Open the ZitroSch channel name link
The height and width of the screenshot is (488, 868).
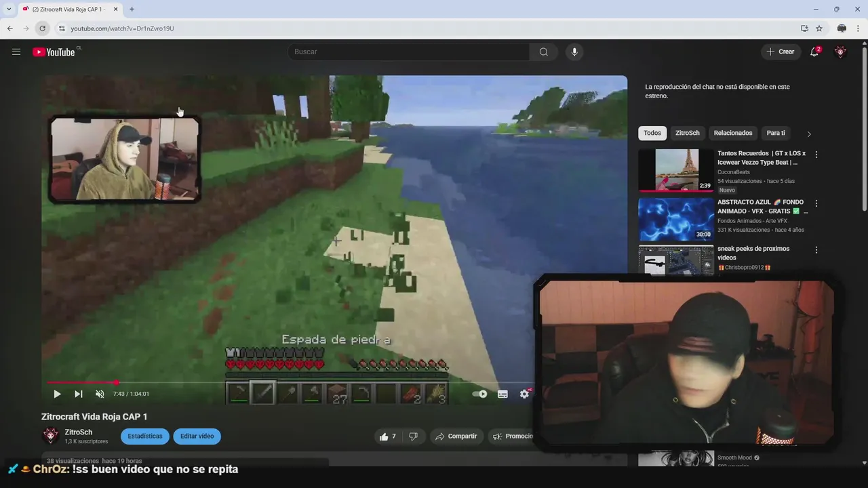(x=79, y=432)
